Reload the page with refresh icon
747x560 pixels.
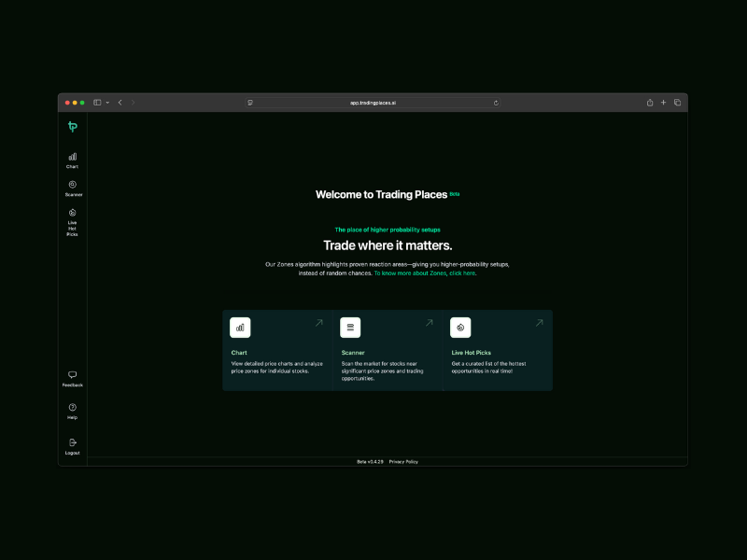click(x=496, y=103)
